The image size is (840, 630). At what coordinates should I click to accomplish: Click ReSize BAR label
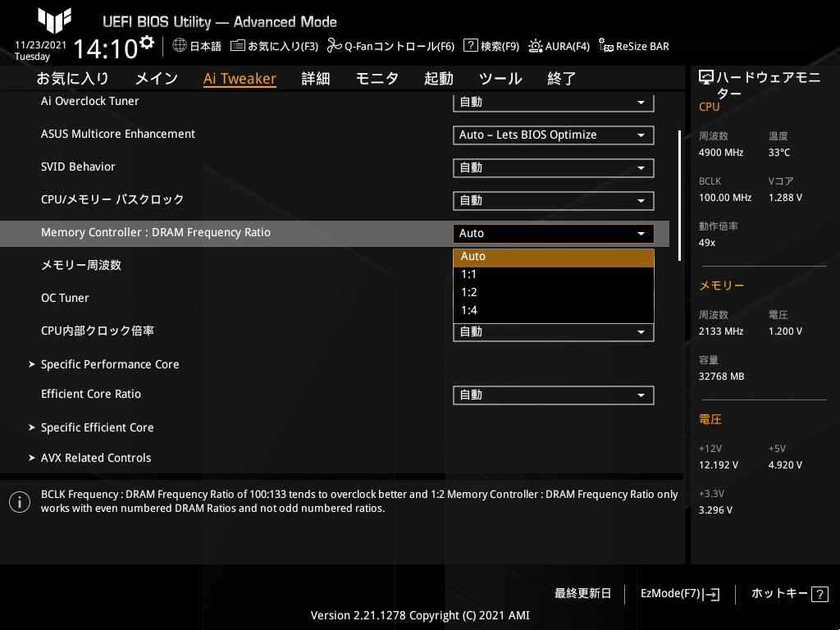tap(642, 46)
